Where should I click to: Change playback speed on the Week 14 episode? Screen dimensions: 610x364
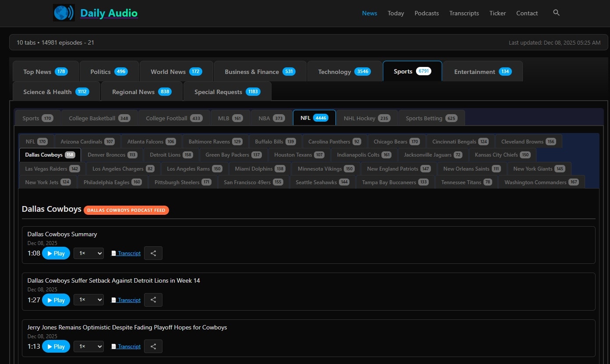click(88, 300)
